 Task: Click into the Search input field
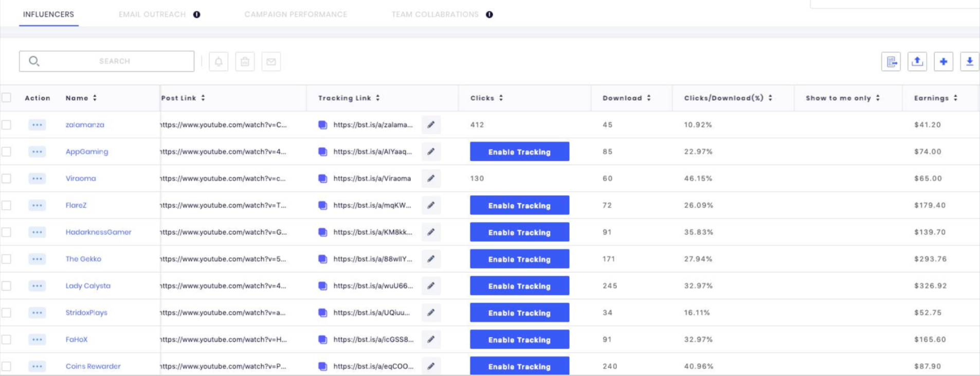point(114,61)
